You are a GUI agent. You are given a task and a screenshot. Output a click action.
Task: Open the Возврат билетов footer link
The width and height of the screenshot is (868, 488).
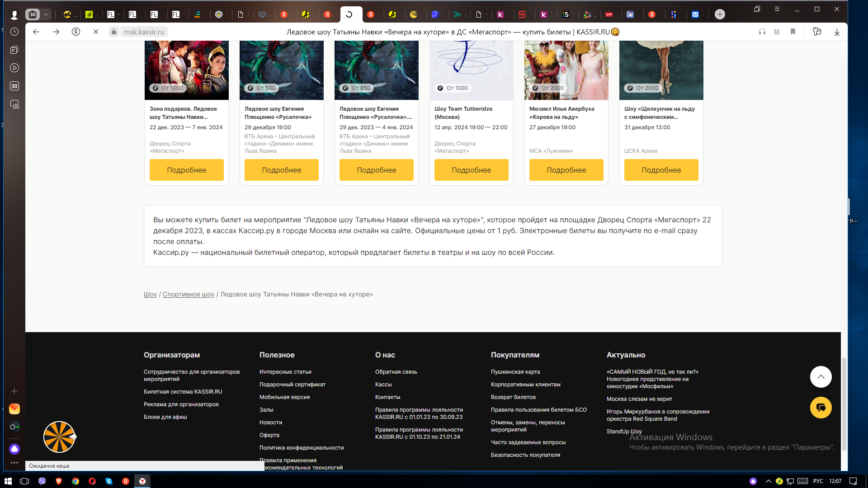[x=513, y=397]
